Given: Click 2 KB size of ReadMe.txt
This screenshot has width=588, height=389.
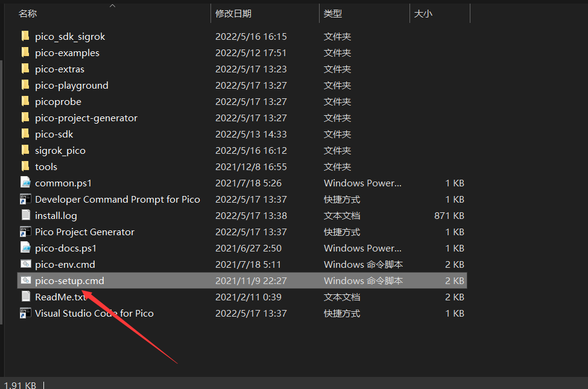Looking at the screenshot, I should [455, 297].
